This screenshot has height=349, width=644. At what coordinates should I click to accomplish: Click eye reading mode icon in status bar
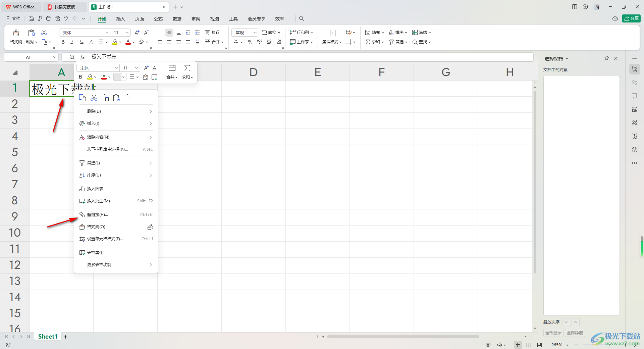point(488,345)
